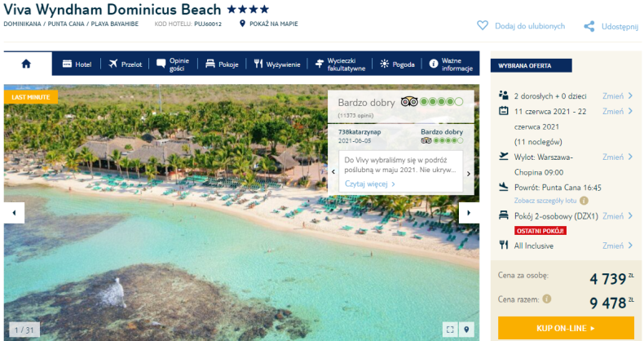Expand Zmień for the room type
Viewport: 644px width, 341px height.
[617, 216]
